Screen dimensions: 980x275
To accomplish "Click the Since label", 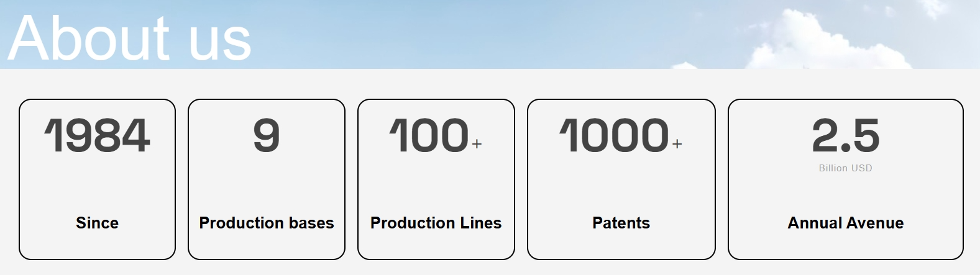I will pos(97,223).
